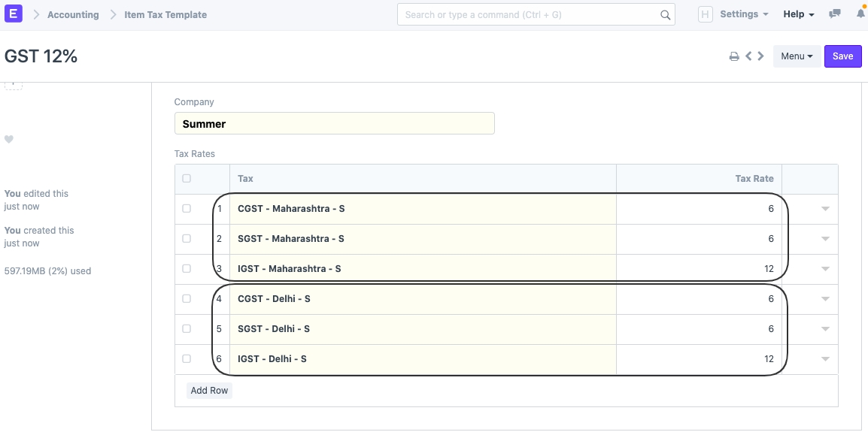This screenshot has width=868, height=432.
Task: Go to next document arrow
Action: tap(761, 56)
